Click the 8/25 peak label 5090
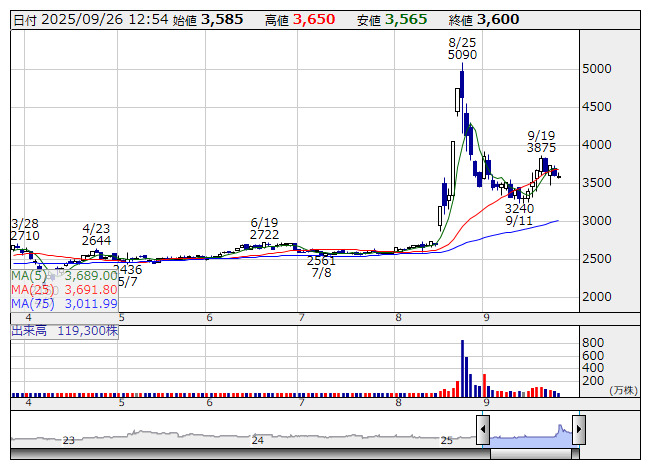This screenshot has width=653, height=470. point(462,55)
